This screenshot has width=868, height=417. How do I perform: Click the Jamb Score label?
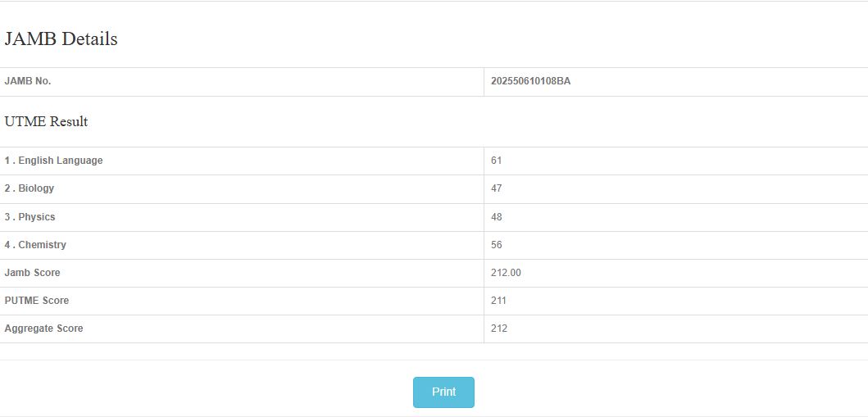(32, 273)
